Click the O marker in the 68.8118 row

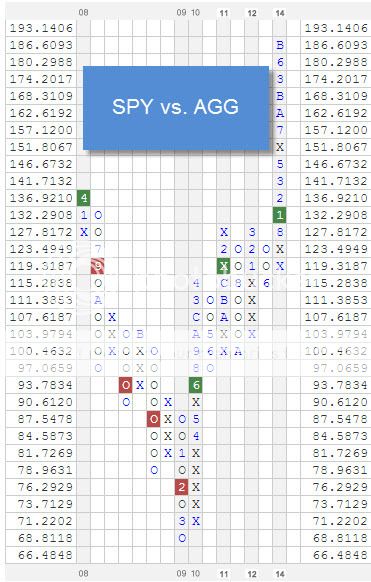pos(182,538)
